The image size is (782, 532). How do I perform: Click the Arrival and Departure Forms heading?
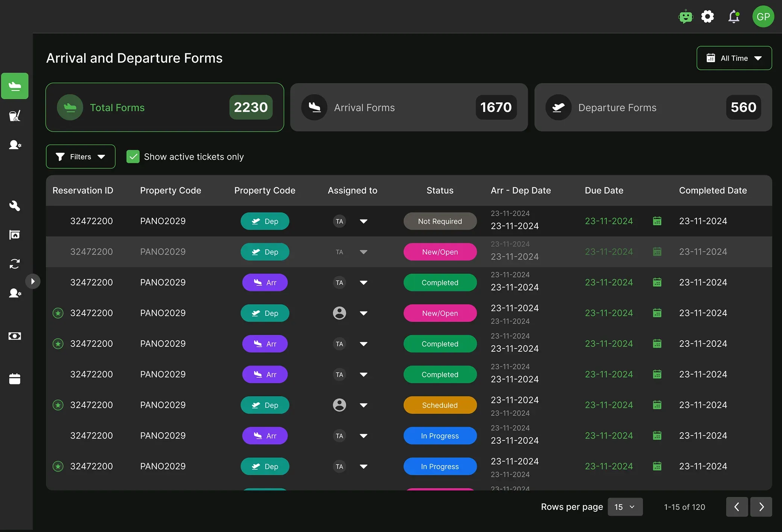pos(134,58)
